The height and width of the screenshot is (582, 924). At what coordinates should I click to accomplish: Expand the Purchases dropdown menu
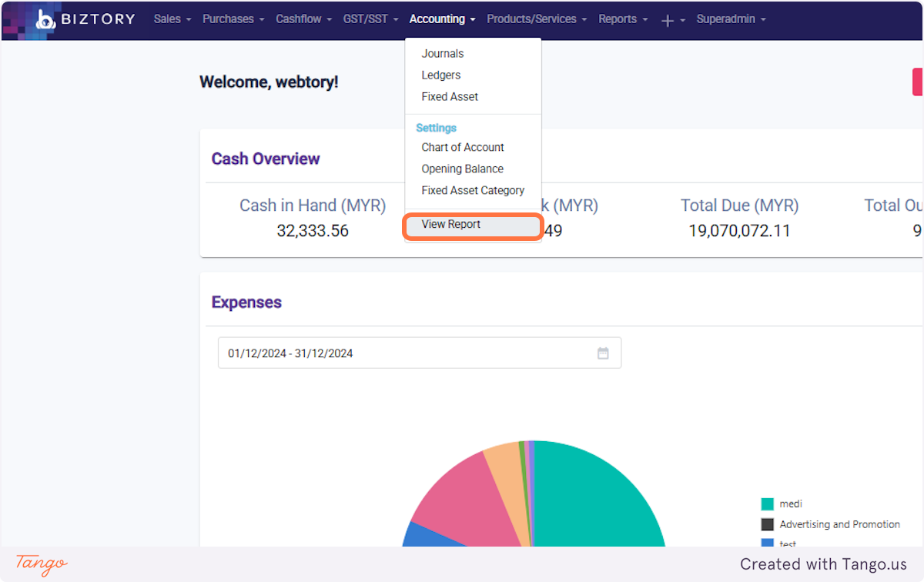click(233, 19)
